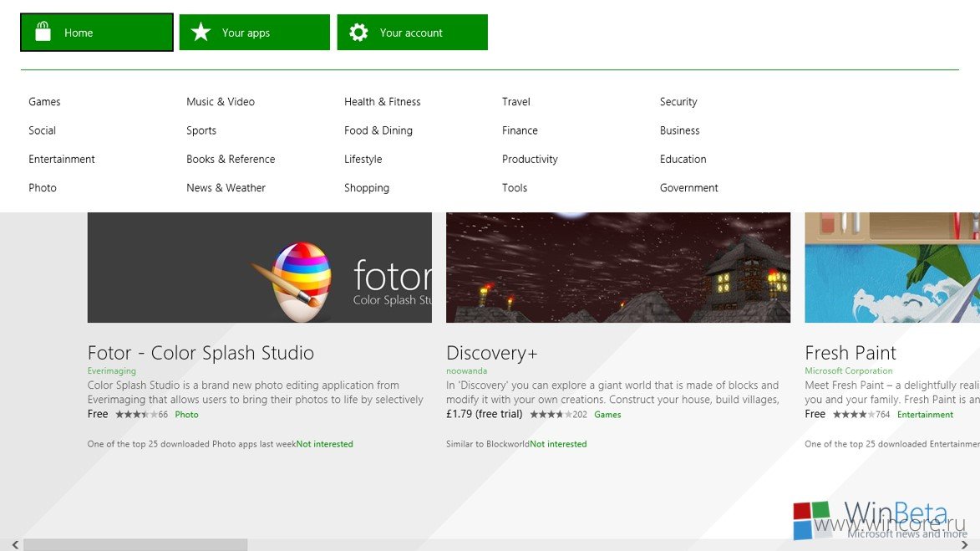Open the Microsoft Corporation publisher link
Screen dimensions: 980x551
pyautogui.click(x=848, y=371)
